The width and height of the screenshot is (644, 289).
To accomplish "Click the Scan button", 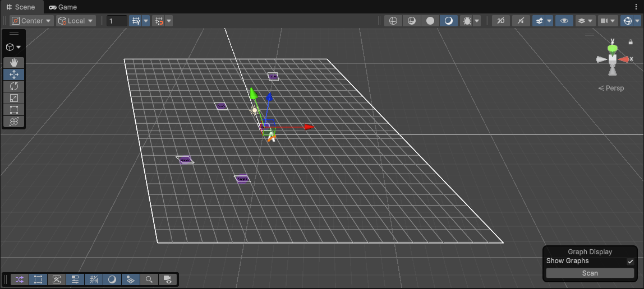I will pyautogui.click(x=590, y=273).
